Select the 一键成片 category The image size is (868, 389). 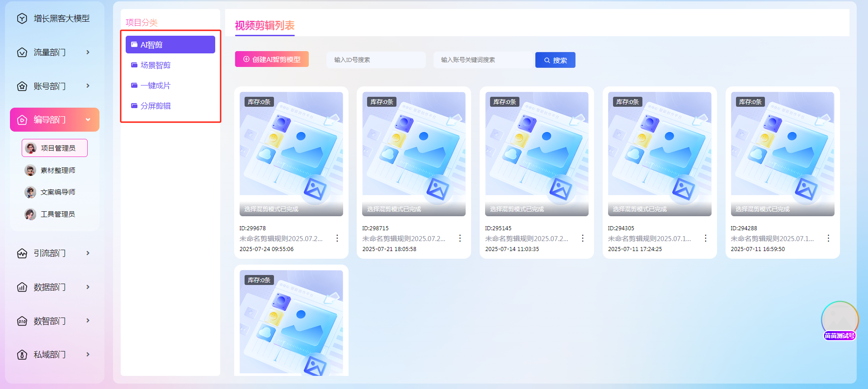[x=170, y=85]
